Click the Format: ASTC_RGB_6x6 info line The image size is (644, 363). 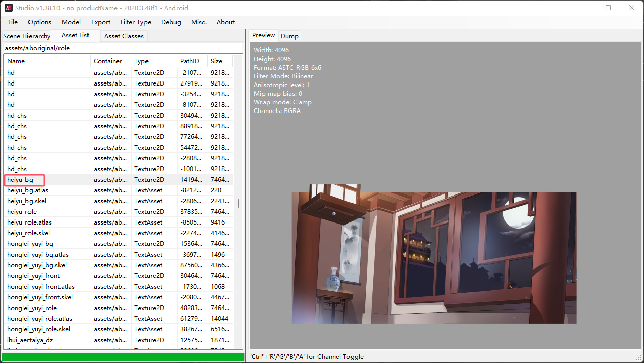[x=287, y=68]
